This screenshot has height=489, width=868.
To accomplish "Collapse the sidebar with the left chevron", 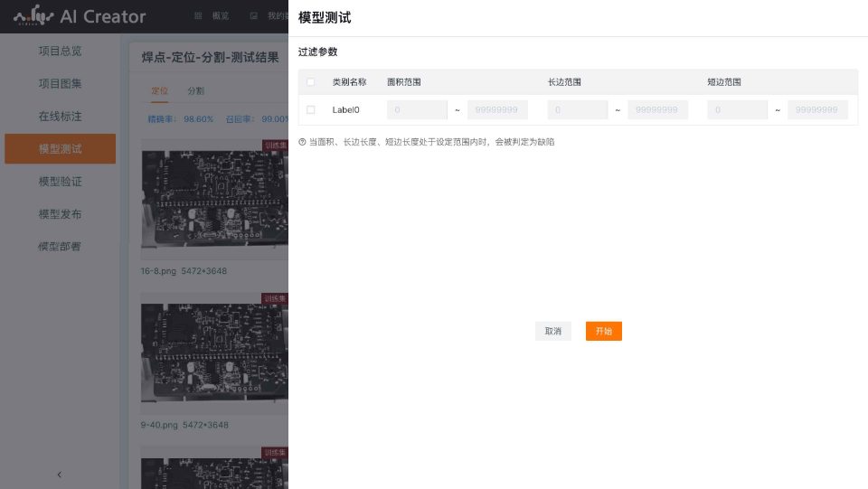I will [59, 474].
